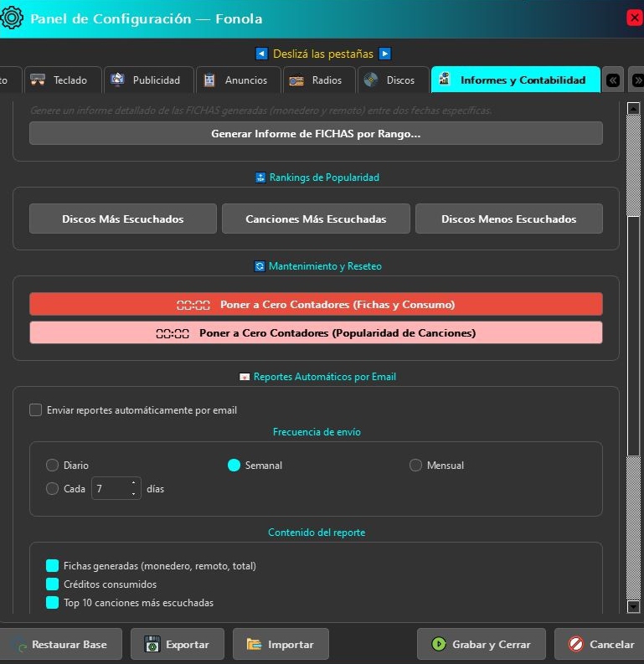Click the red prohibition icon on Cancelar
The height and width of the screenshot is (664, 644).
coord(576,644)
